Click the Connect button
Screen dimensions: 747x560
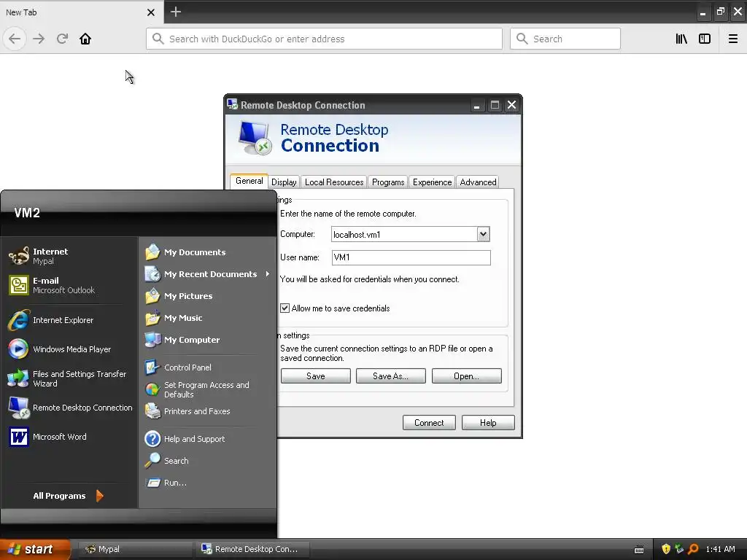click(429, 423)
